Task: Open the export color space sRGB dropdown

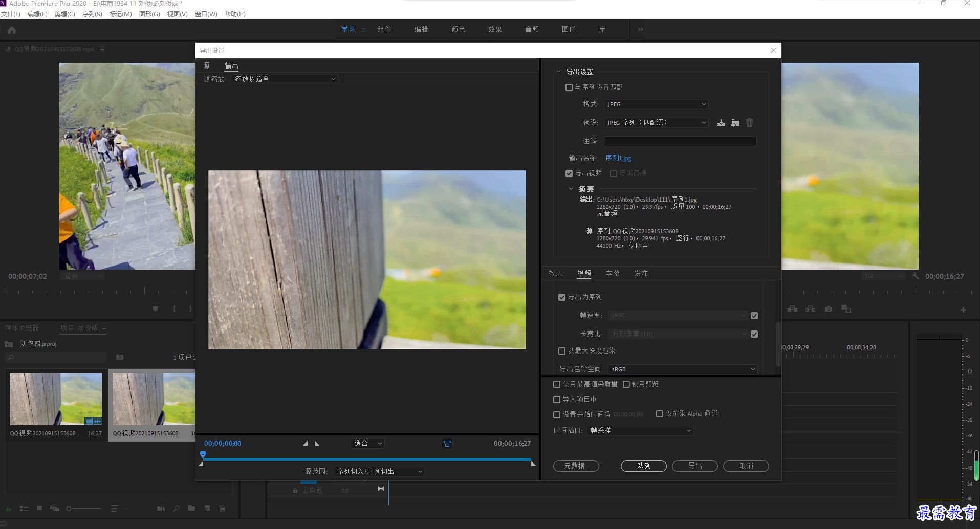Action: pyautogui.click(x=683, y=369)
